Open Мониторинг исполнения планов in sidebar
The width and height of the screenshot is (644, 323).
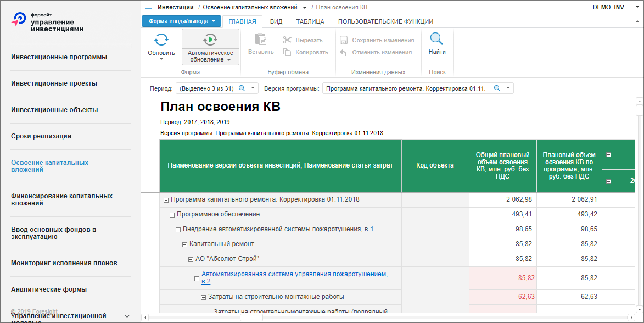click(x=64, y=263)
